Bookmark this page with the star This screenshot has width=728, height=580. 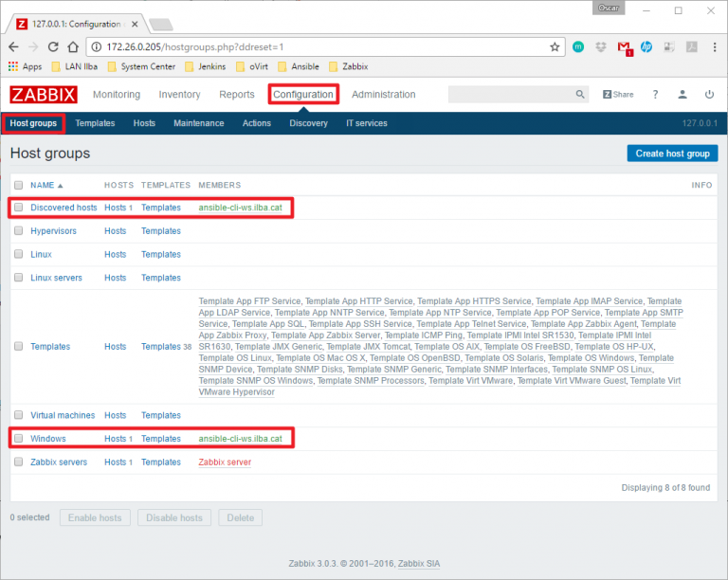coord(555,46)
